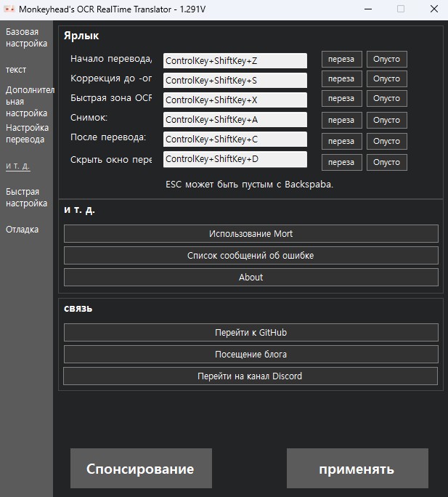Click переза button for Начало перевода
The width and height of the screenshot is (448, 497).
click(x=341, y=59)
